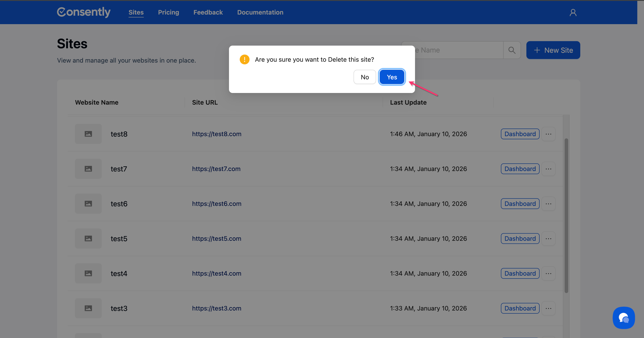Go to the Documentation nav item
Screen dimensions: 644x338
pos(260,12)
